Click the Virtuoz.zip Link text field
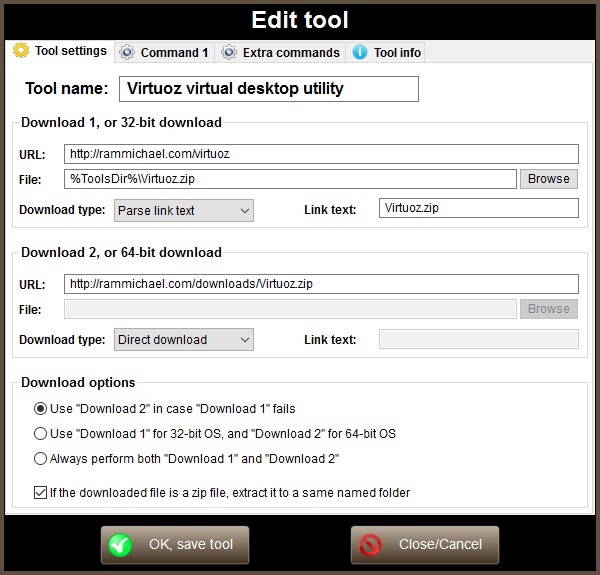The image size is (600, 575). [x=479, y=208]
